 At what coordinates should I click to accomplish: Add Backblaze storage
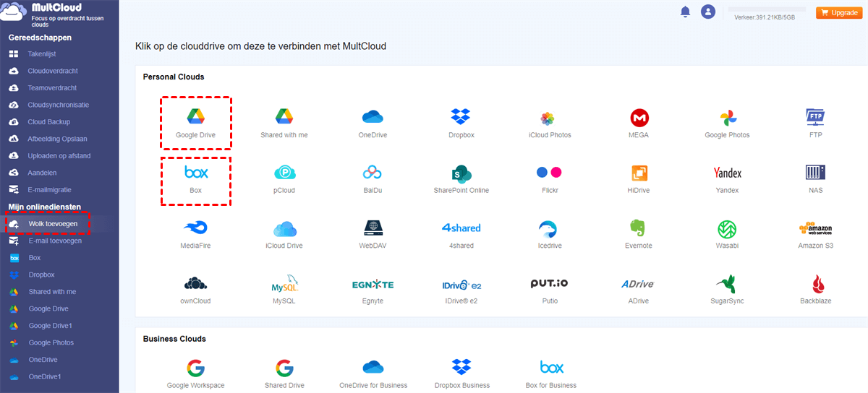[x=815, y=289]
